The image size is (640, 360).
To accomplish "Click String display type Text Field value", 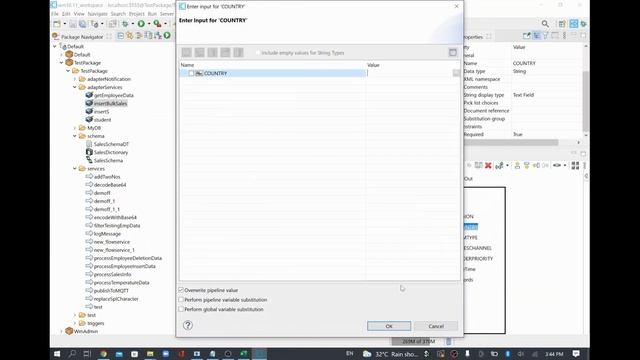I will tap(523, 95).
